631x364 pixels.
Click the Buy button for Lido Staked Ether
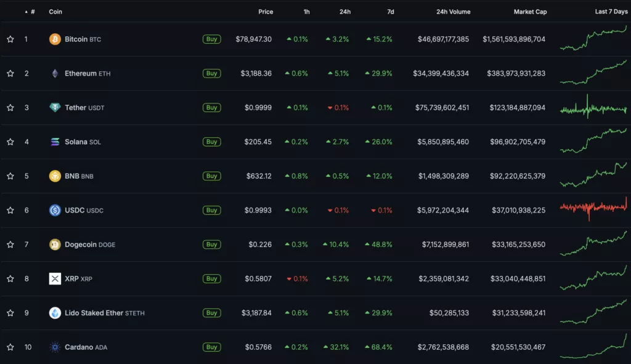(x=212, y=312)
